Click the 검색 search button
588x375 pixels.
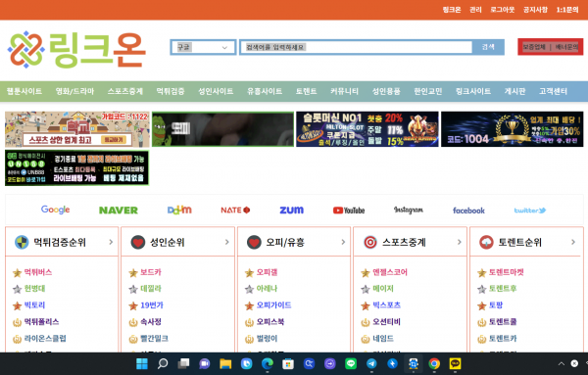point(488,47)
